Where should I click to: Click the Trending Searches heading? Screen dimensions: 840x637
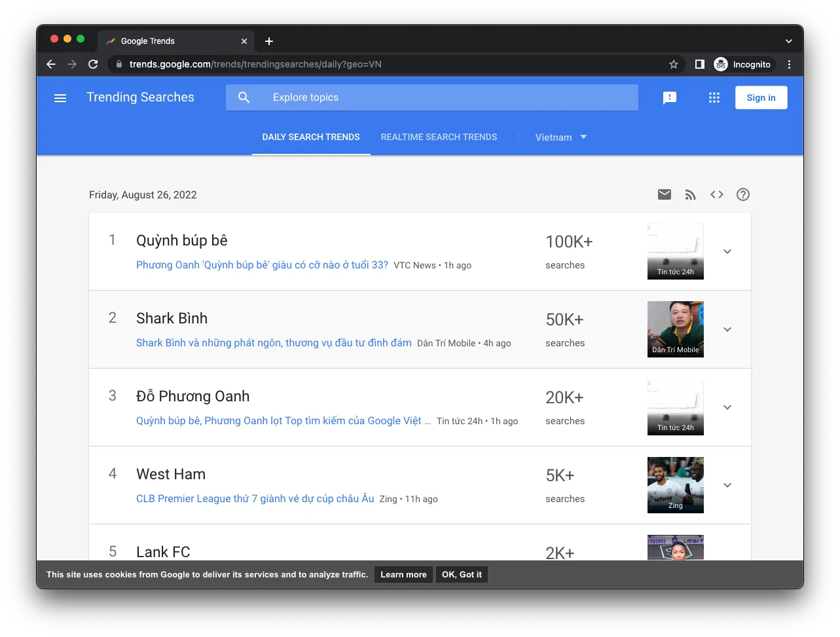coord(140,98)
